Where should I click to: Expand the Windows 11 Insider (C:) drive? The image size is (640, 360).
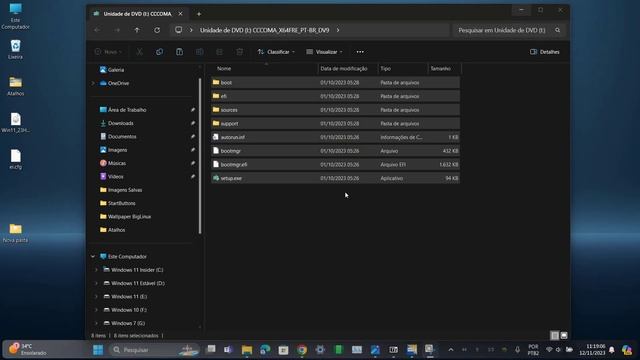[x=97, y=270]
